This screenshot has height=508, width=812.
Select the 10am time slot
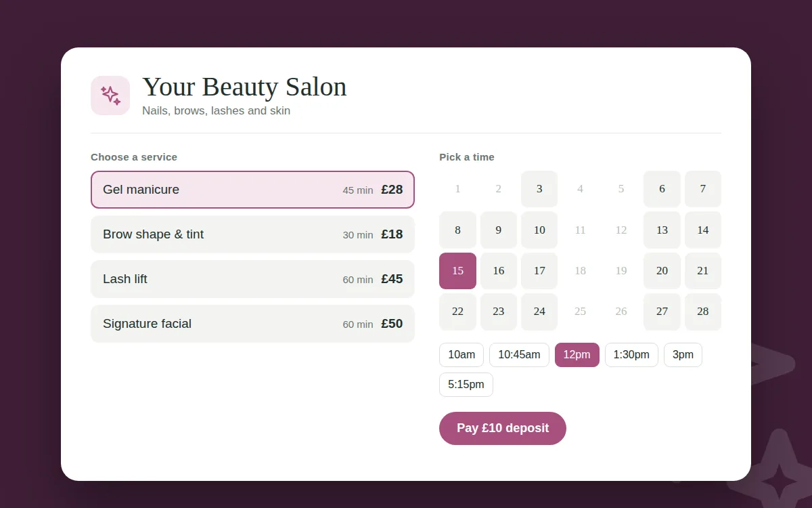[x=461, y=355]
